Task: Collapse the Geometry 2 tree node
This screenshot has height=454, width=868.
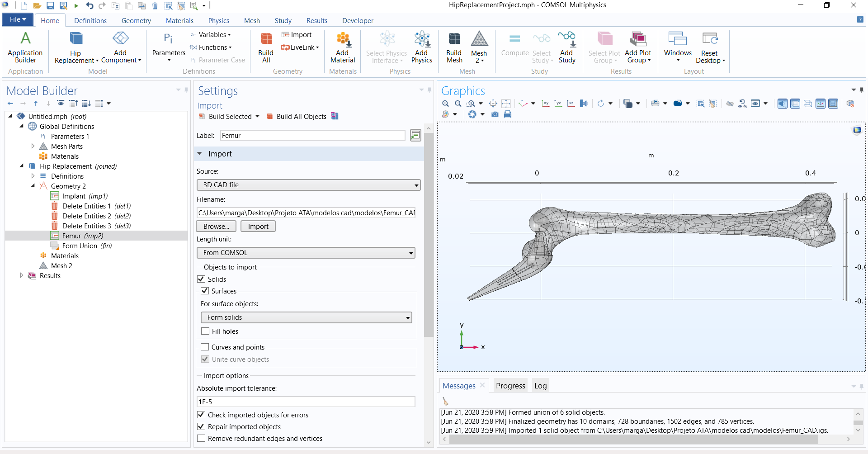Action: (x=33, y=186)
